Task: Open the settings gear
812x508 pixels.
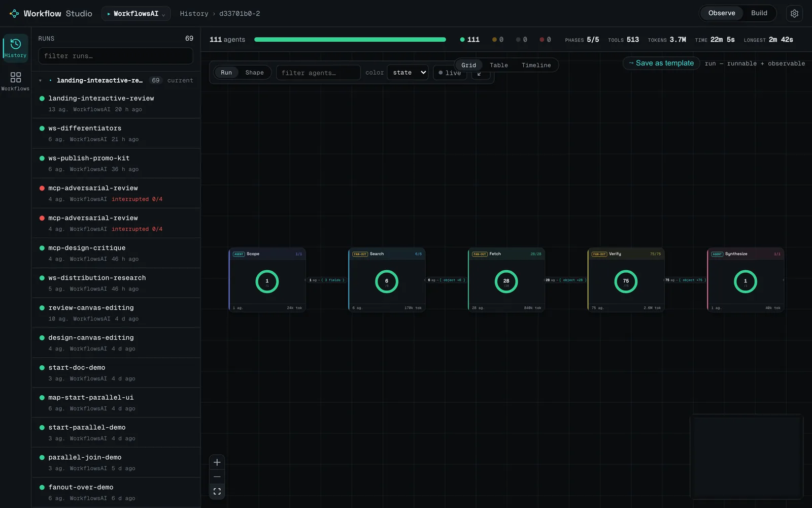Action: (x=794, y=14)
